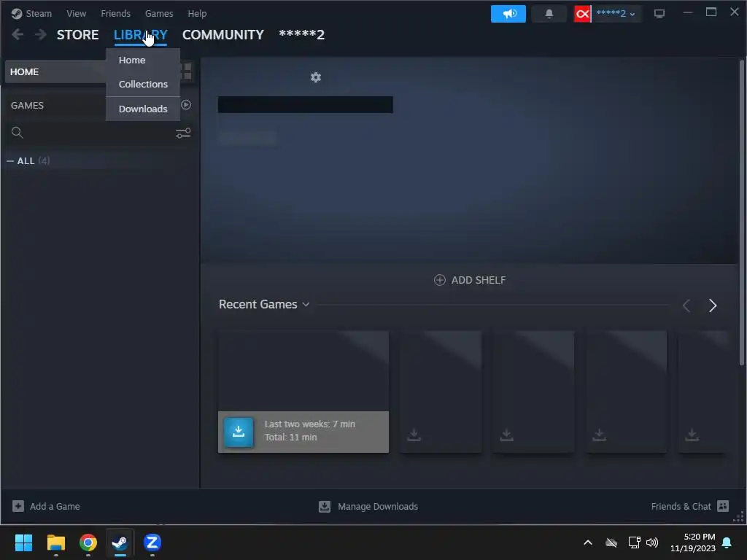Open the *****2 profile tab
The width and height of the screenshot is (747, 560).
pos(301,35)
